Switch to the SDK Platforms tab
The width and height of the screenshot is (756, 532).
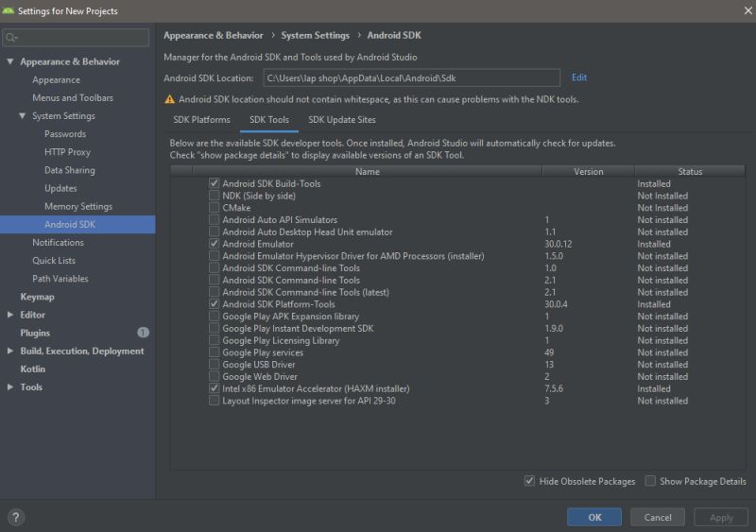(201, 120)
